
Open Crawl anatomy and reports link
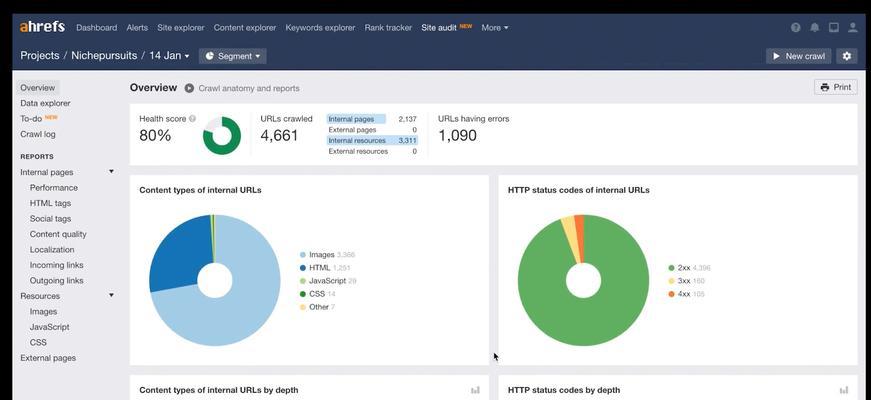249,88
